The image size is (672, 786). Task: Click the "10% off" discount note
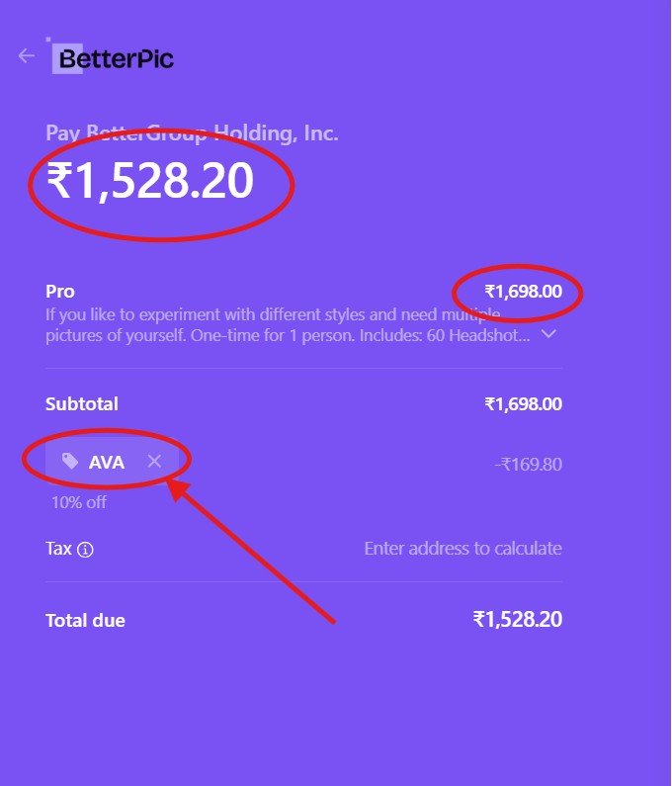pos(79,502)
